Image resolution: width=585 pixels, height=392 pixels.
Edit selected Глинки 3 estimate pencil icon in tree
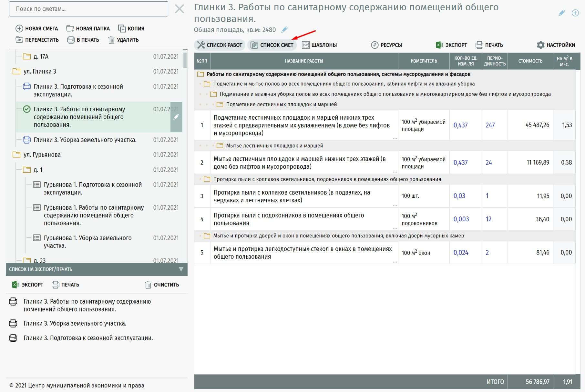[176, 117]
